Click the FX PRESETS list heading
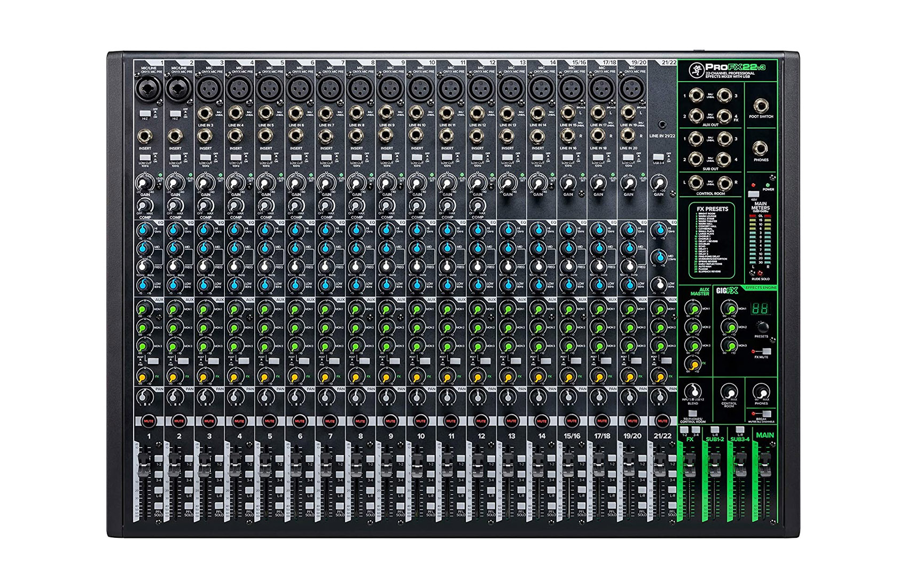The image size is (907, 588). [712, 209]
